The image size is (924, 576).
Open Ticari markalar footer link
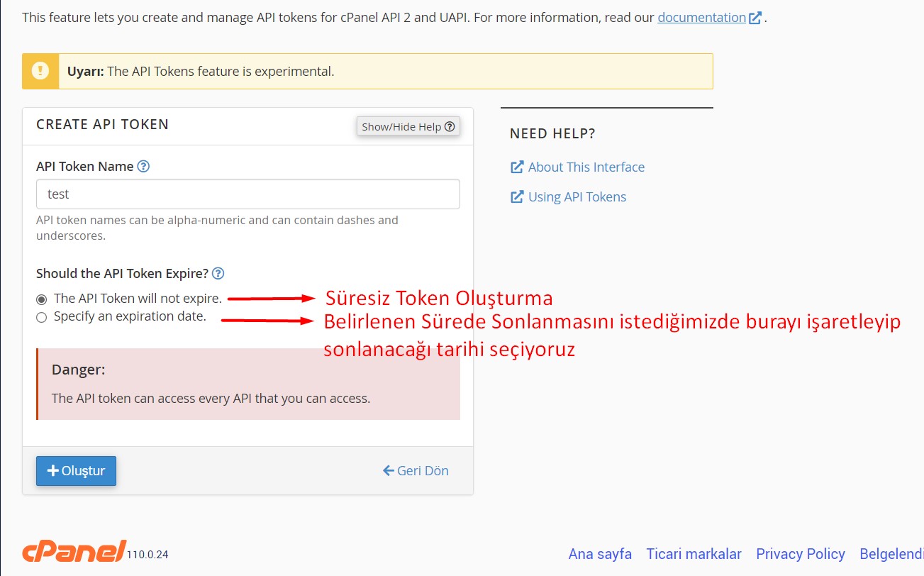(694, 554)
